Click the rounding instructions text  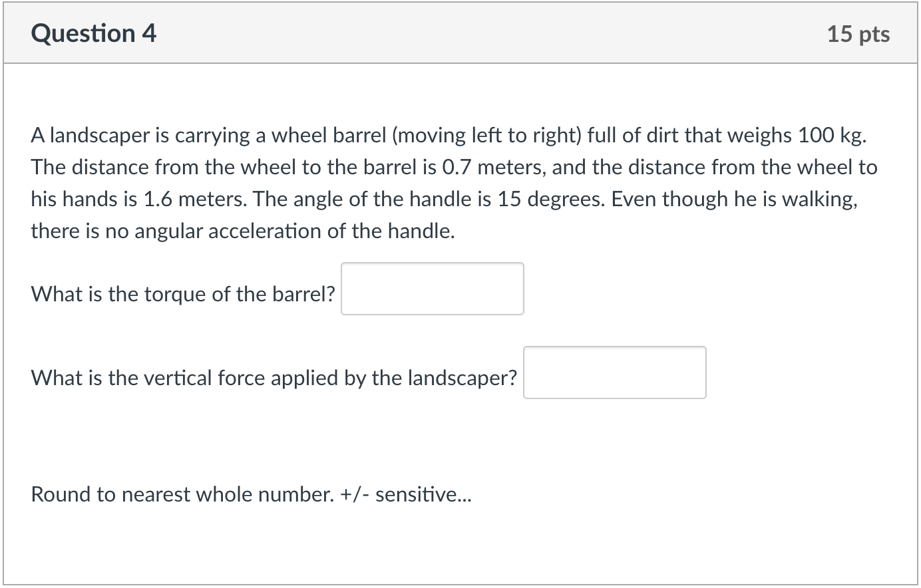pos(251,494)
